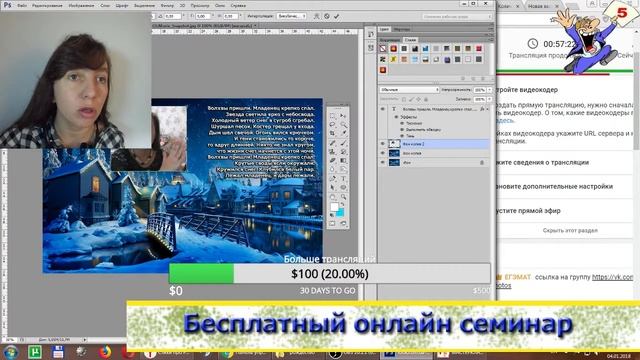Select the Quick Selection tool
This screenshot has height=360, width=640.
343,124
